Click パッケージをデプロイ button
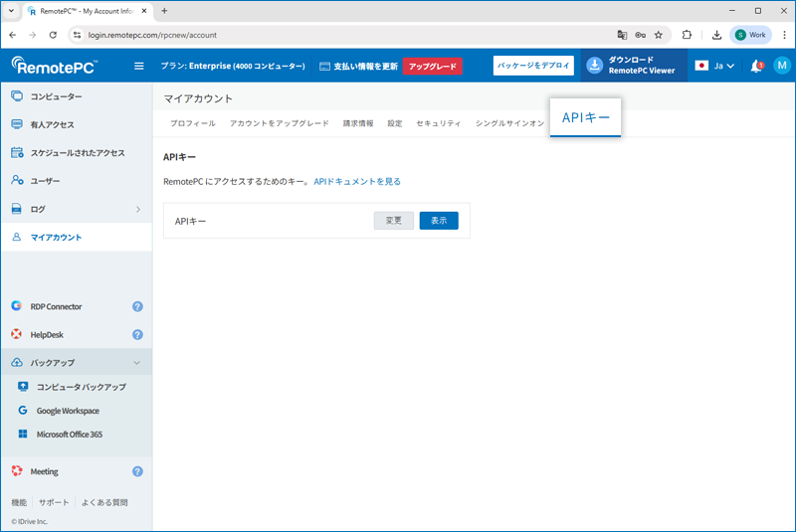This screenshot has width=796, height=532. click(x=533, y=66)
